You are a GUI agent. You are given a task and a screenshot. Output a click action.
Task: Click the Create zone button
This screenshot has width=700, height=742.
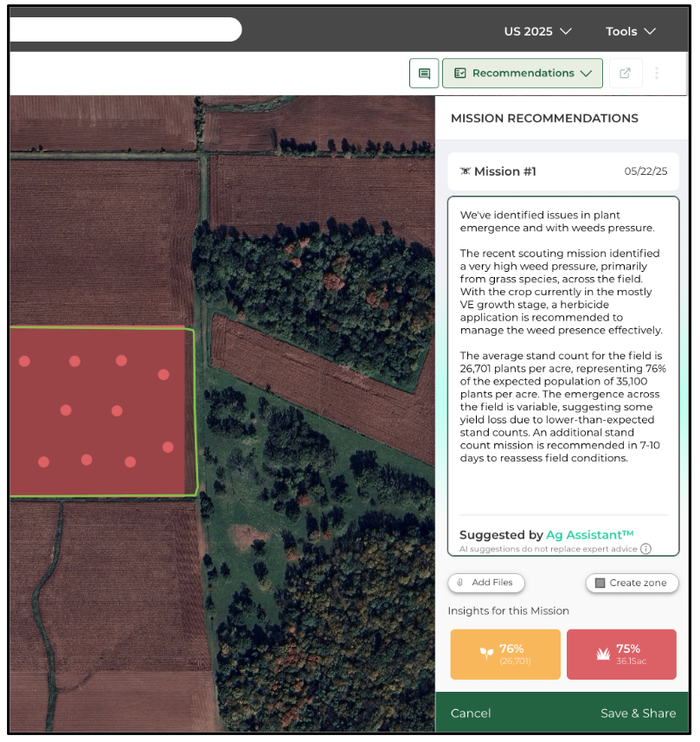pos(632,583)
